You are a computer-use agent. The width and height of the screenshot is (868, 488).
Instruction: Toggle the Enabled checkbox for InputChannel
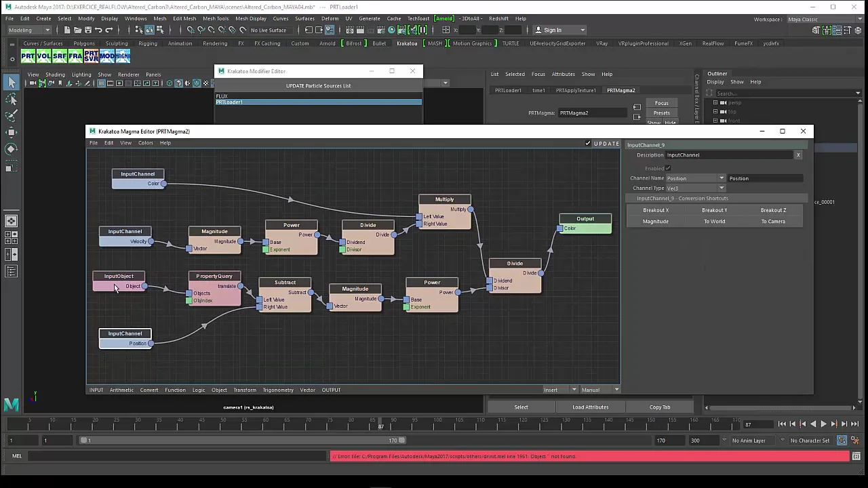[x=668, y=168]
